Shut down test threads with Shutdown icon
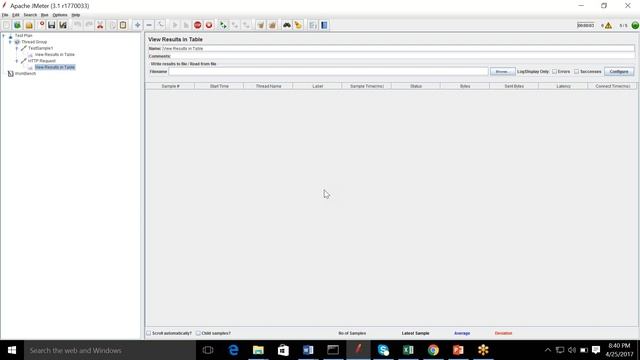This screenshot has height=360, width=640. pos(209,25)
